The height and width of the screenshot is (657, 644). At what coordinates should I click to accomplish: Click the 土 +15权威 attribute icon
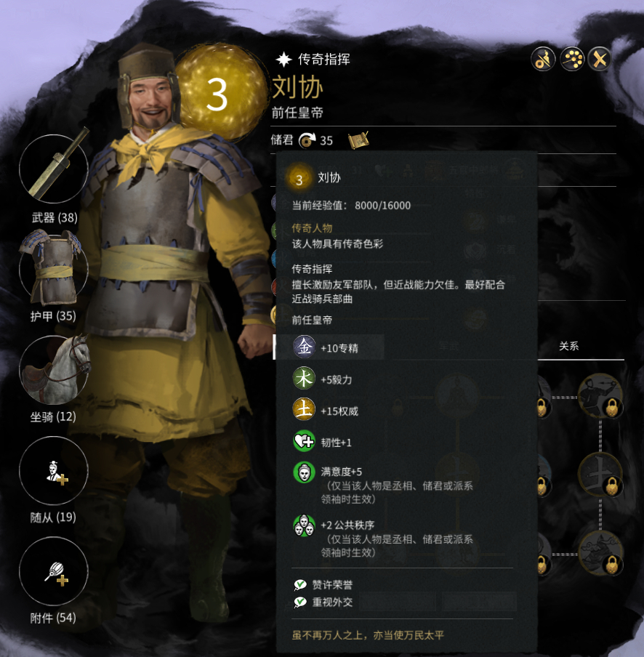pos(304,409)
